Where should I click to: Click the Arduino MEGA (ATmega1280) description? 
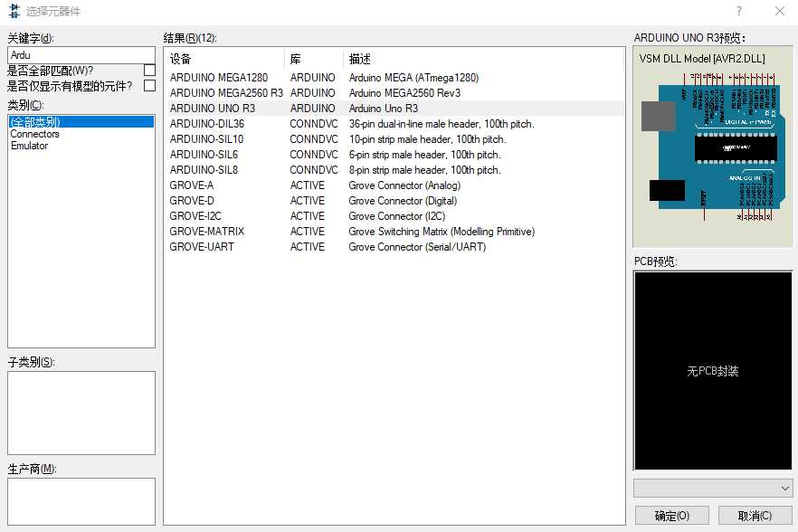tap(413, 78)
